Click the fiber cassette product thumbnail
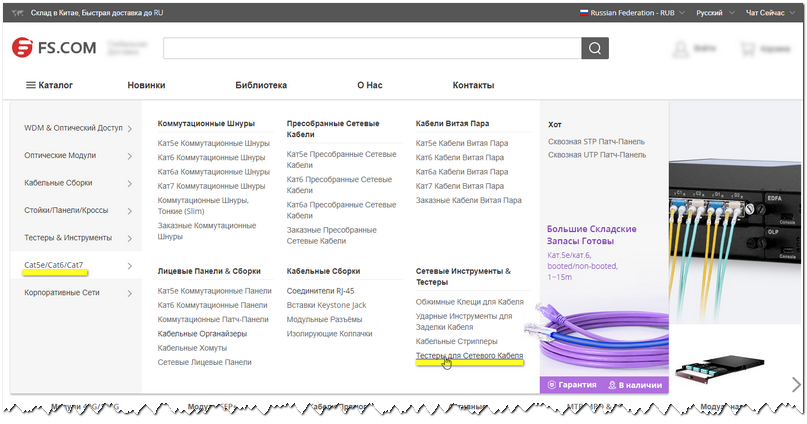 [719, 368]
